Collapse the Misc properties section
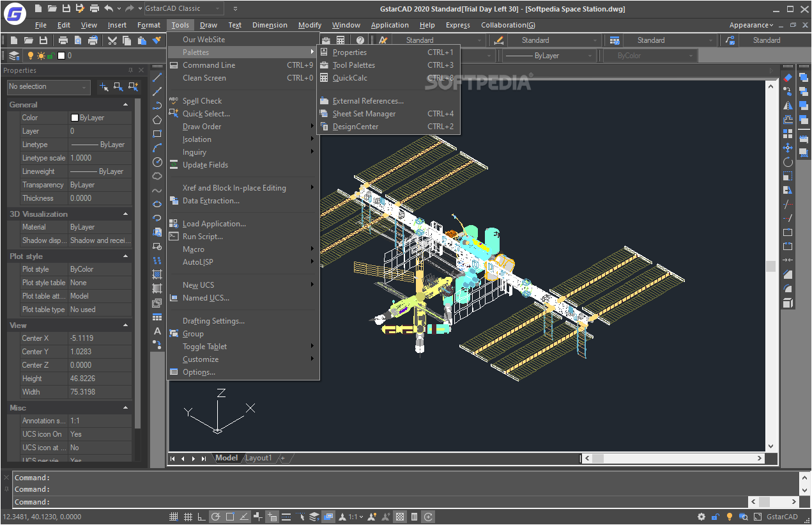 126,407
